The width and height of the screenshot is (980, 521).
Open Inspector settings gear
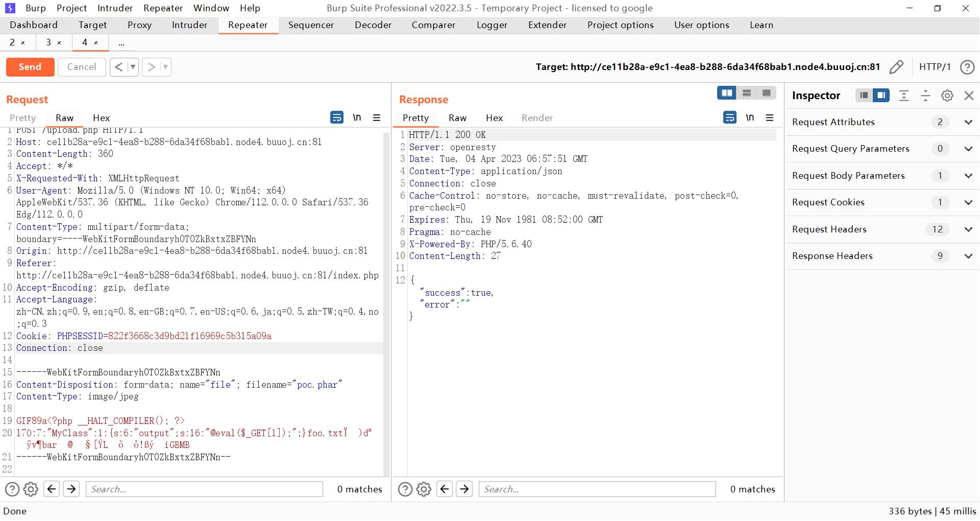pos(947,96)
